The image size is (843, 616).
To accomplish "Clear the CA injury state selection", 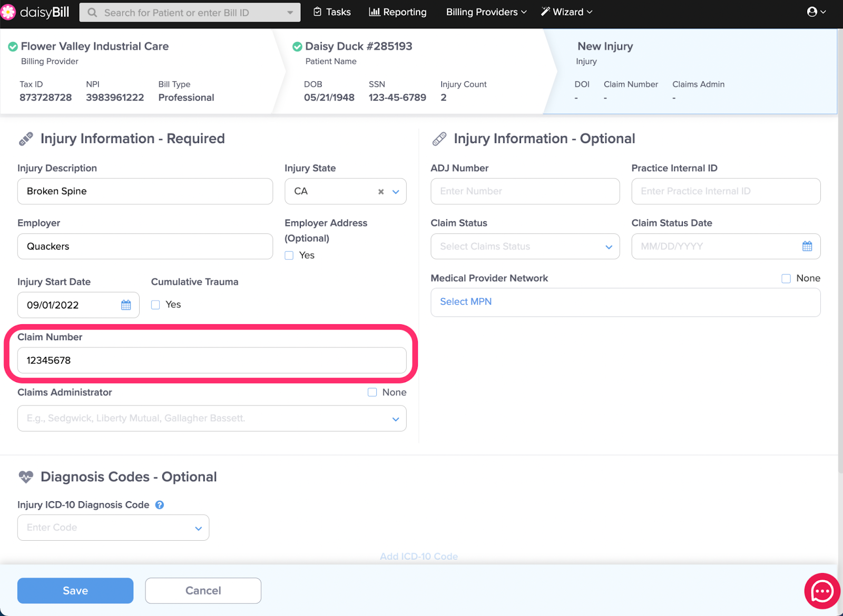I will coord(381,192).
